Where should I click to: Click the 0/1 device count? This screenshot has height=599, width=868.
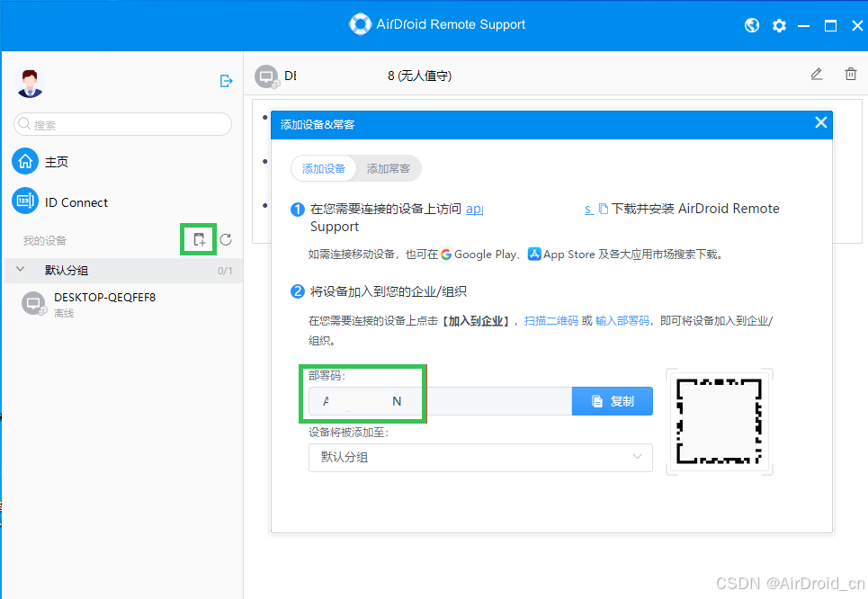(225, 271)
